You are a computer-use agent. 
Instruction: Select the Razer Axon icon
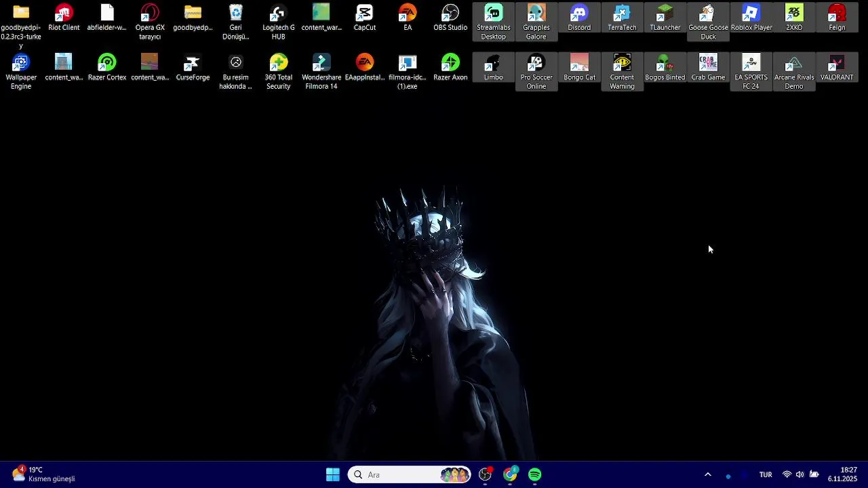(450, 68)
